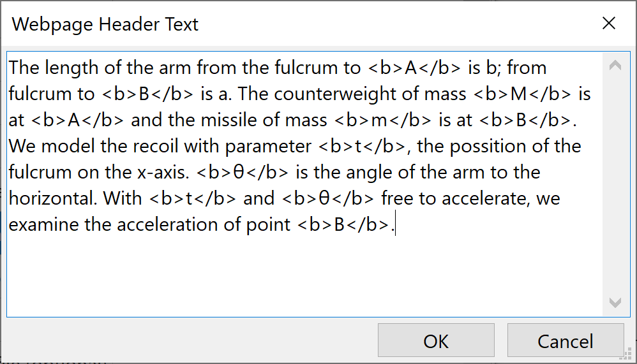Image resolution: width=637 pixels, height=364 pixels.
Task: Close the Webpage Header Text dialog
Action: tap(609, 24)
